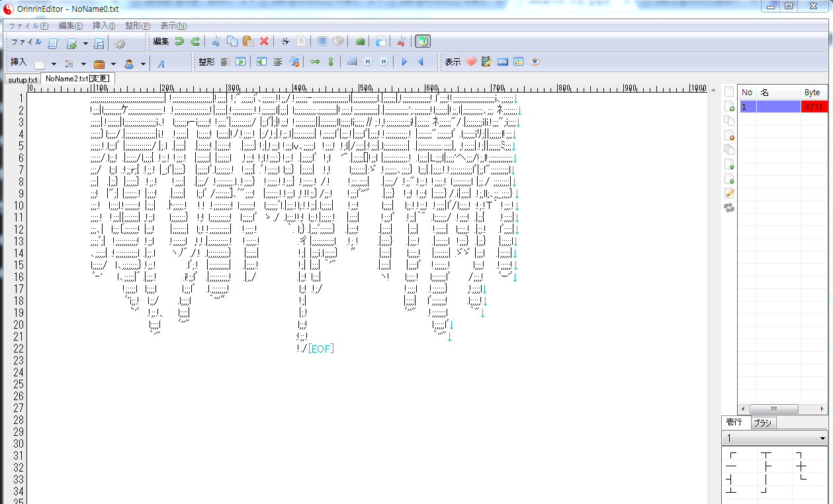
Task: Switch to the ブラシ tab
Action: [762, 423]
